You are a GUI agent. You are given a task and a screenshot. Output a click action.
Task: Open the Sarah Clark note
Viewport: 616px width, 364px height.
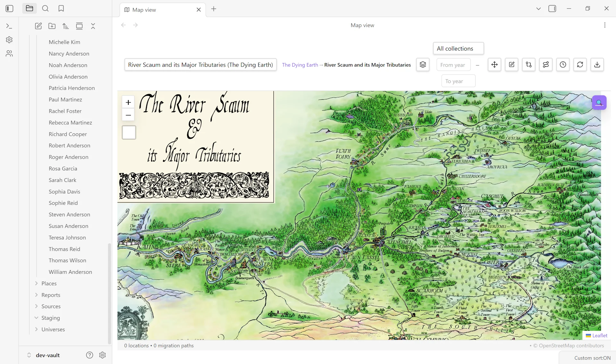point(63,180)
